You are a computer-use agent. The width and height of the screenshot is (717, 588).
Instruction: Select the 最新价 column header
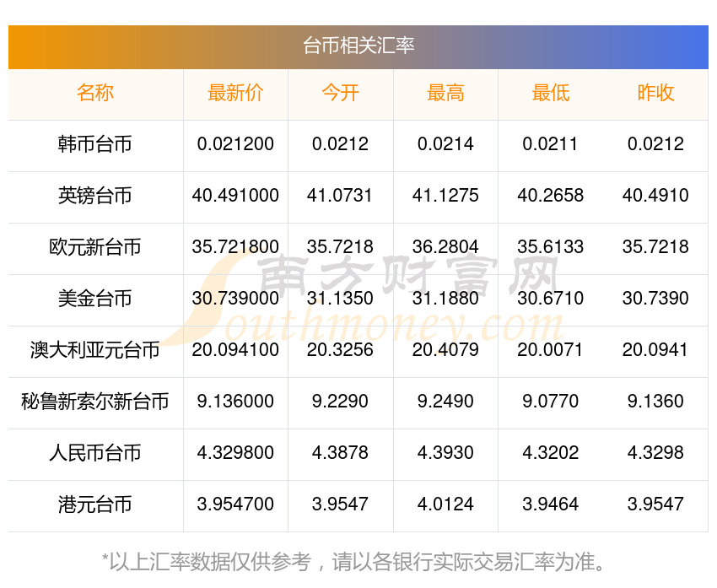tap(235, 93)
